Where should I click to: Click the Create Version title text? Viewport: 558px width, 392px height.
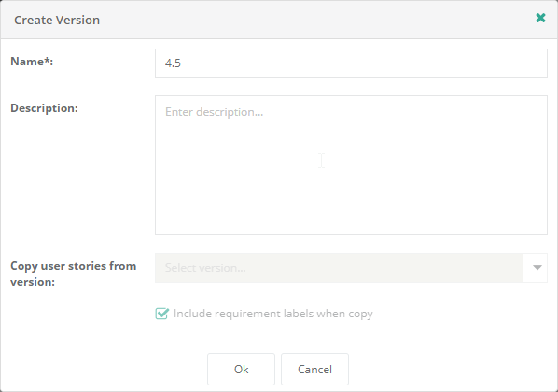(57, 20)
